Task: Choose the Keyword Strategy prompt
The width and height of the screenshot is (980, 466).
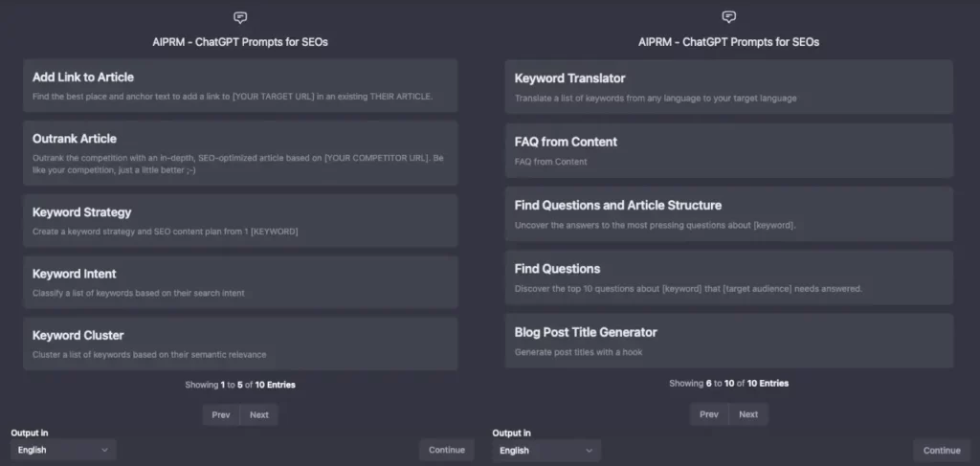Action: point(240,220)
